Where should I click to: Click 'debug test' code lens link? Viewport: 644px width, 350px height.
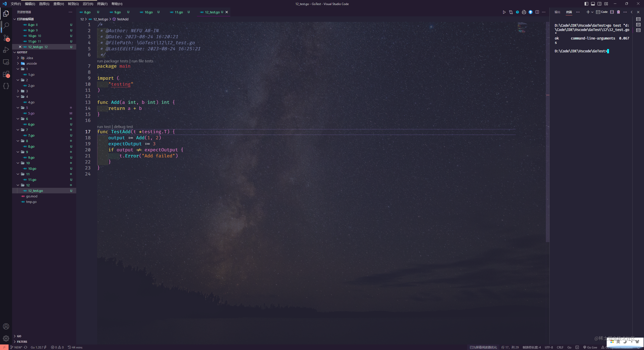click(123, 126)
